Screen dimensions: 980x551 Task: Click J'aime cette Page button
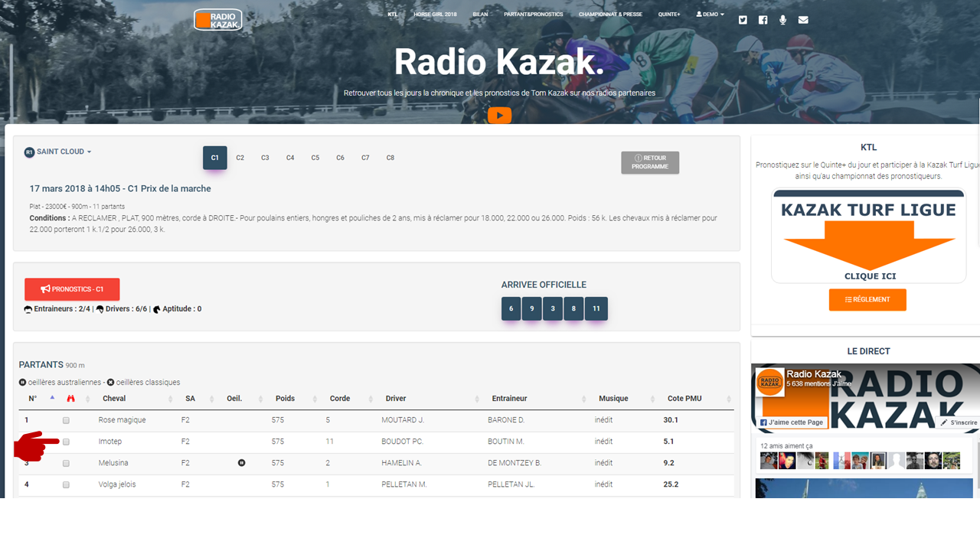(x=792, y=422)
